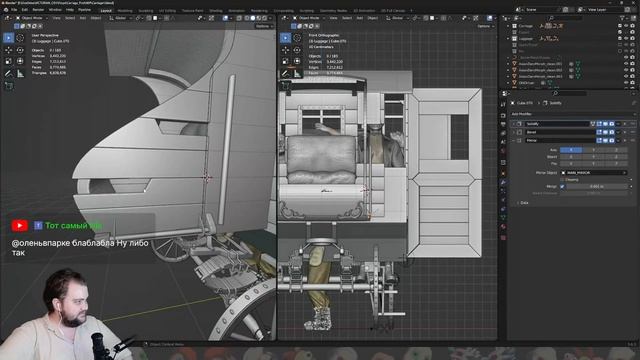Viewport: 640px width, 360px height.
Task: Hide Luggage collection via eye icon
Action: click(626, 38)
